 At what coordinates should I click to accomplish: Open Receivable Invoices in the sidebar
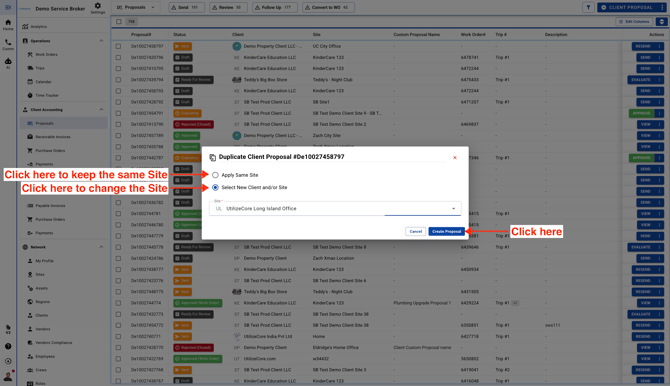pyautogui.click(x=53, y=137)
